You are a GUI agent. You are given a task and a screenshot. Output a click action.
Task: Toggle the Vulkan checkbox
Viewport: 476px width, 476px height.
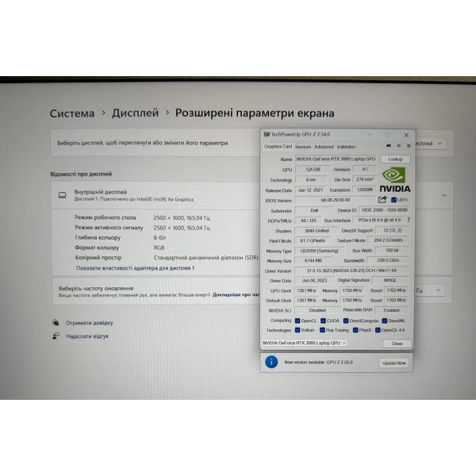(297, 330)
